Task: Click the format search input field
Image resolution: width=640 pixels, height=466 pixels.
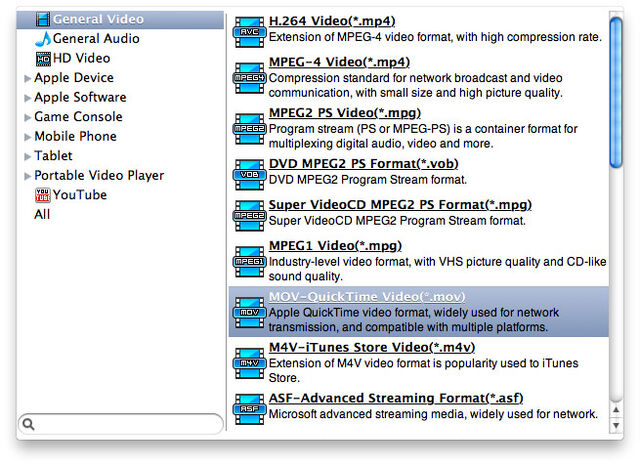Action: (x=121, y=424)
